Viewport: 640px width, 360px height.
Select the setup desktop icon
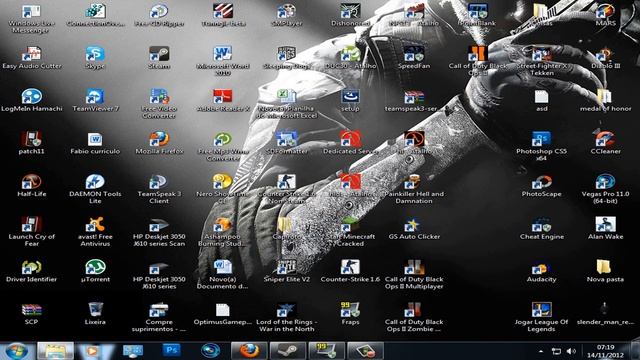pyautogui.click(x=350, y=98)
